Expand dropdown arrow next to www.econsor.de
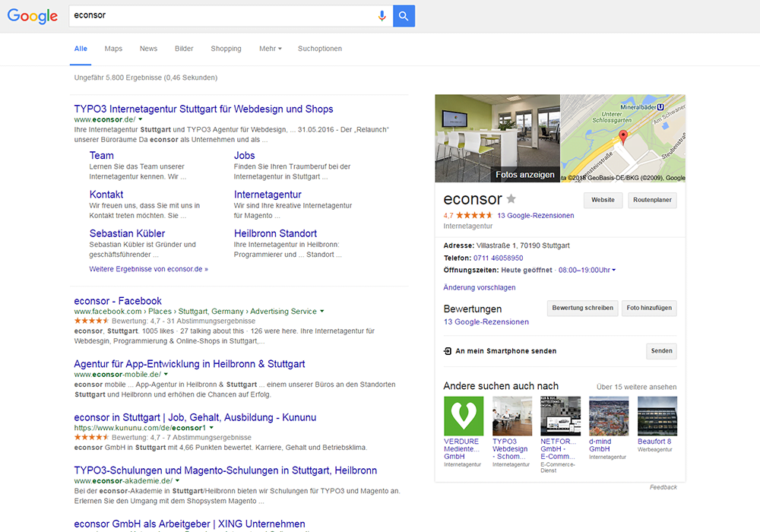The height and width of the screenshot is (532, 760). 141,119
